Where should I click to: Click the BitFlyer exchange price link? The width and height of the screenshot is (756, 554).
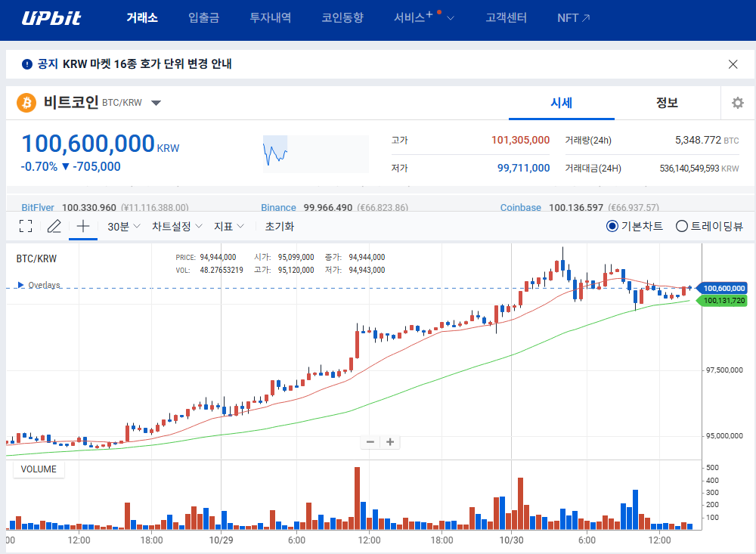(x=38, y=207)
